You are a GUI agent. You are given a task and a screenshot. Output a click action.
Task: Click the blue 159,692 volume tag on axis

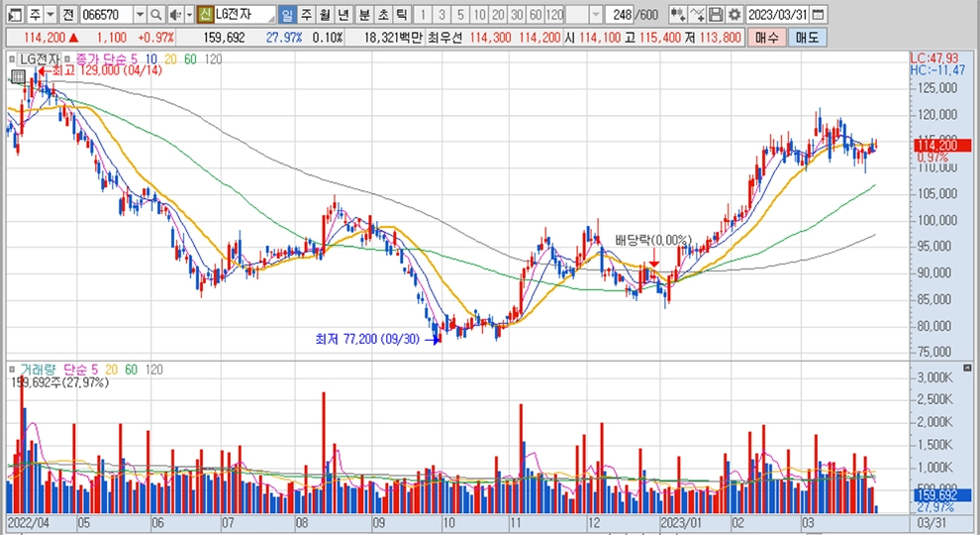[x=942, y=495]
